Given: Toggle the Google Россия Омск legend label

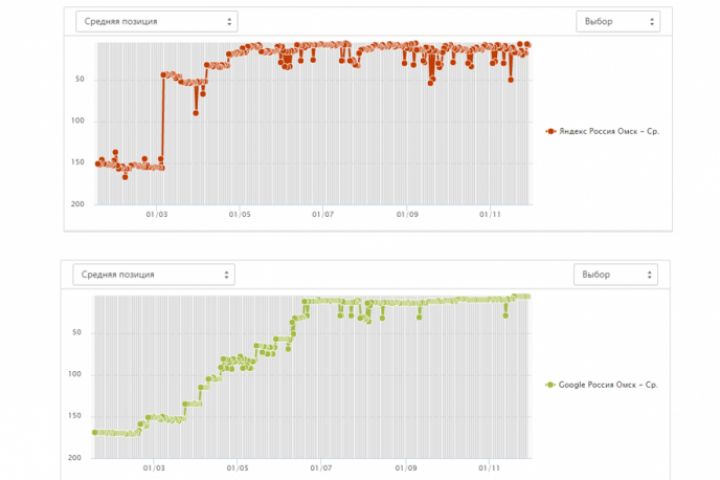Looking at the screenshot, I should [x=609, y=384].
